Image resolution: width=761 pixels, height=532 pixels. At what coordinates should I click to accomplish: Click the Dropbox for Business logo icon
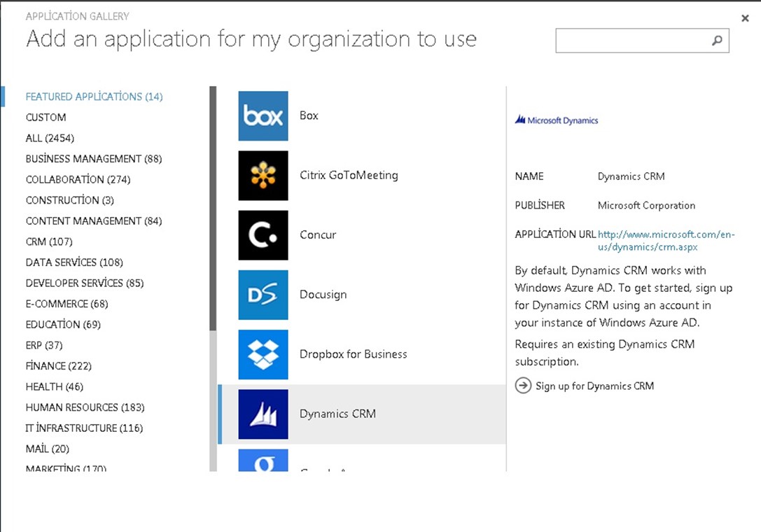pyautogui.click(x=263, y=355)
